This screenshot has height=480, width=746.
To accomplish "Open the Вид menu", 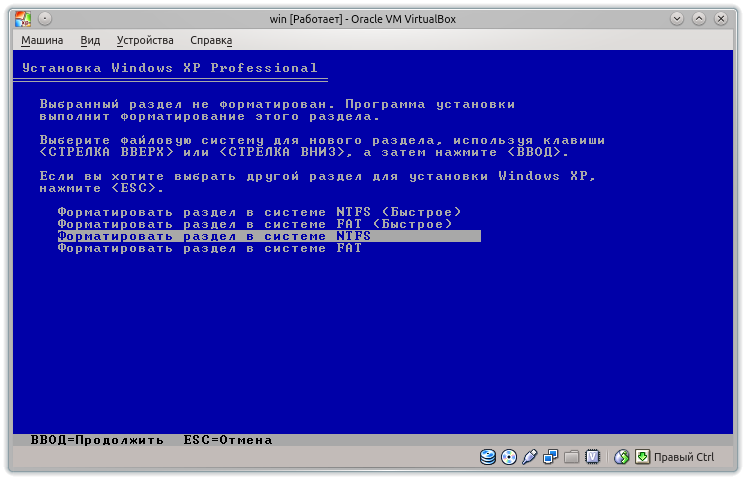I will 90,40.
